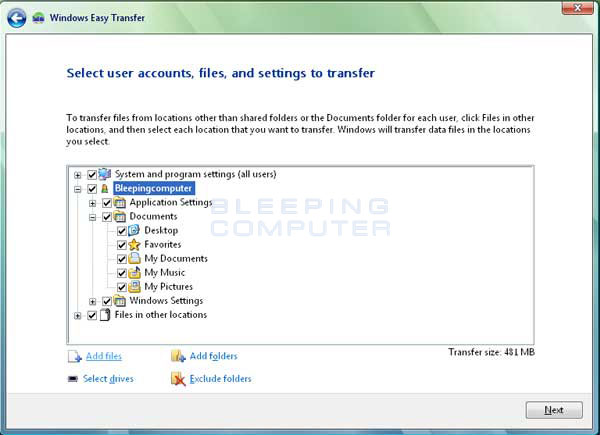
Task: Click the blue Back arrow button
Action: [x=16, y=18]
